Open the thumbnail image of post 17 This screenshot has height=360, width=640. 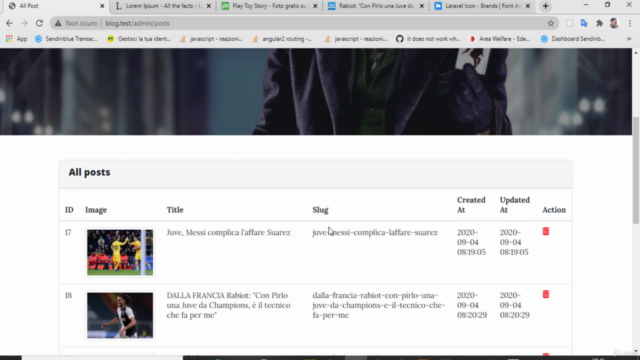tap(120, 252)
